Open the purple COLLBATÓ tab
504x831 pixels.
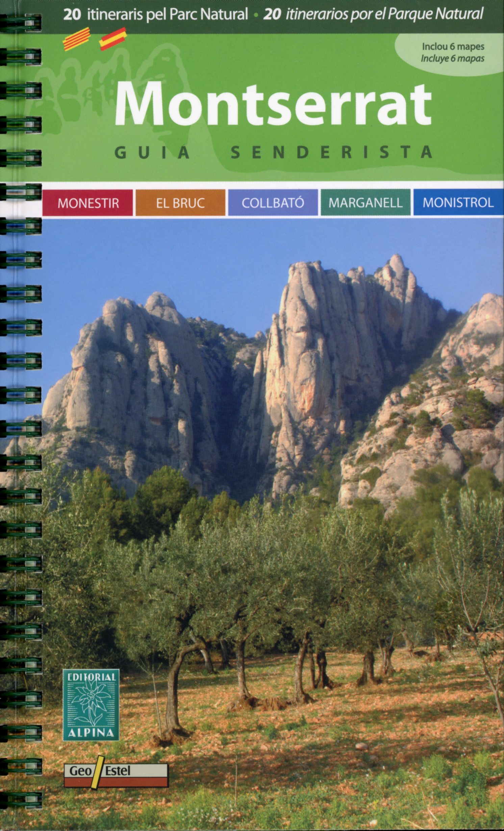pos(273,203)
